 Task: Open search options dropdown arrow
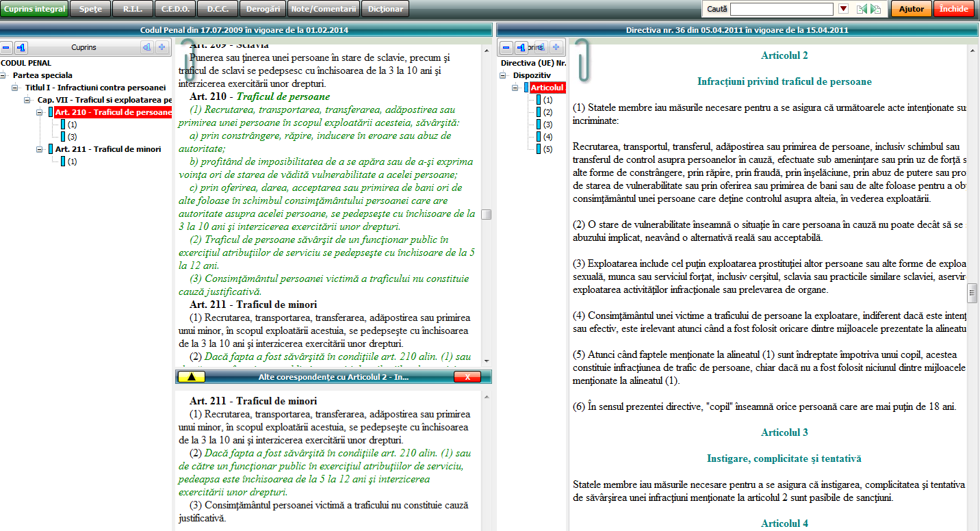point(843,9)
